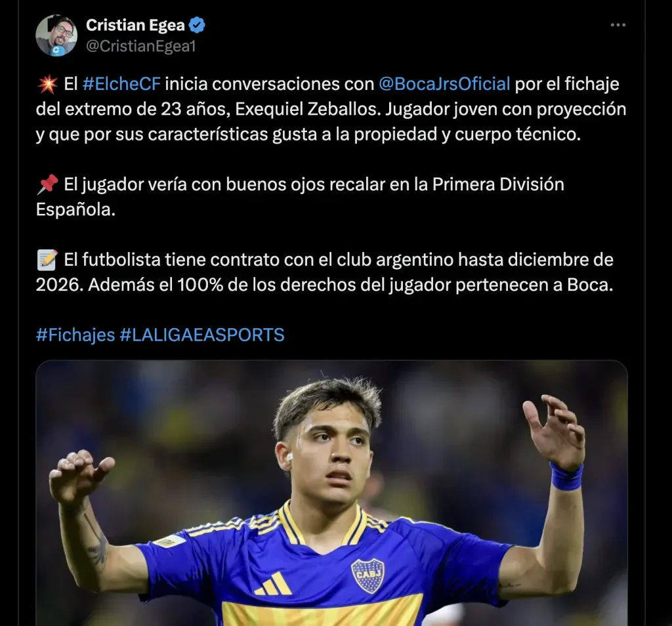Click the memo notepad emoji

coord(47,260)
